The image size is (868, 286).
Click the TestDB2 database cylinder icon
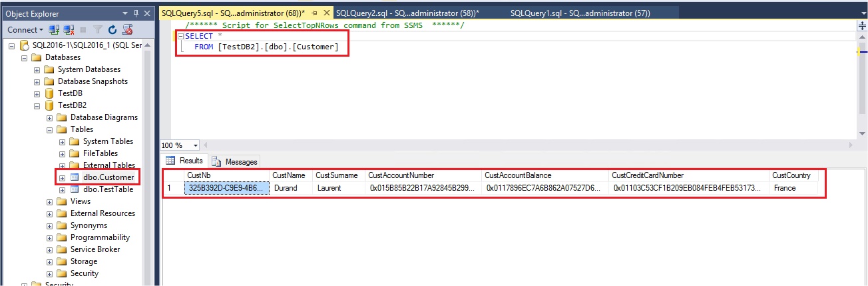[x=49, y=105]
